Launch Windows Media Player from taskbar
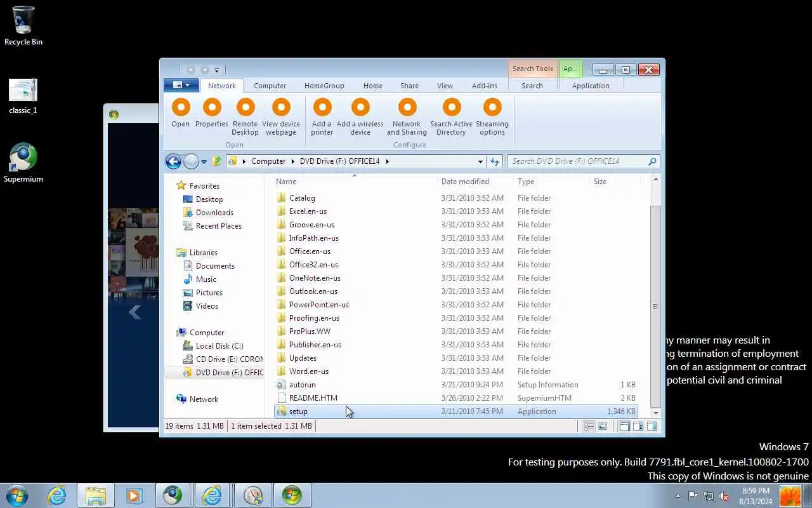 click(134, 495)
